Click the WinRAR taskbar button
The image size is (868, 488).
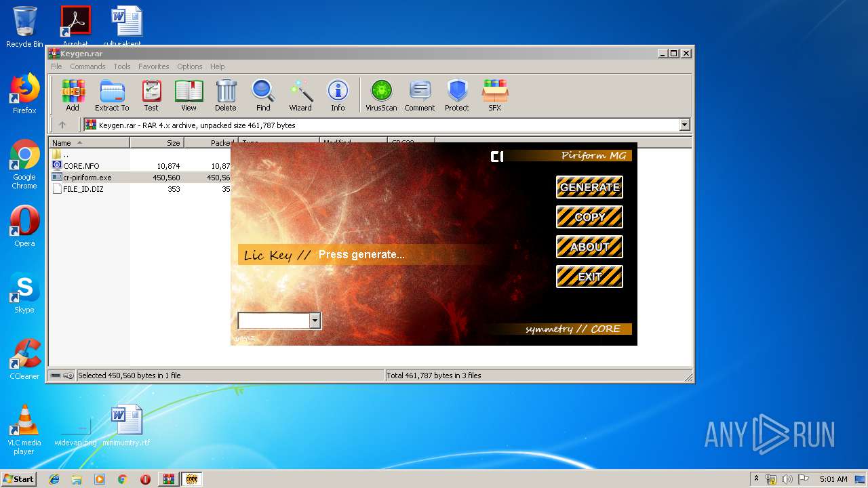[x=169, y=479]
